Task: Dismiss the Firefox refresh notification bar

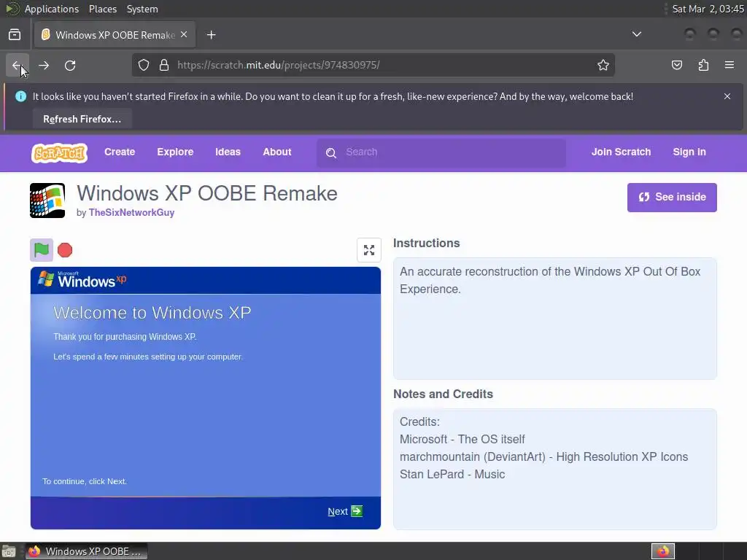Action: click(x=727, y=96)
